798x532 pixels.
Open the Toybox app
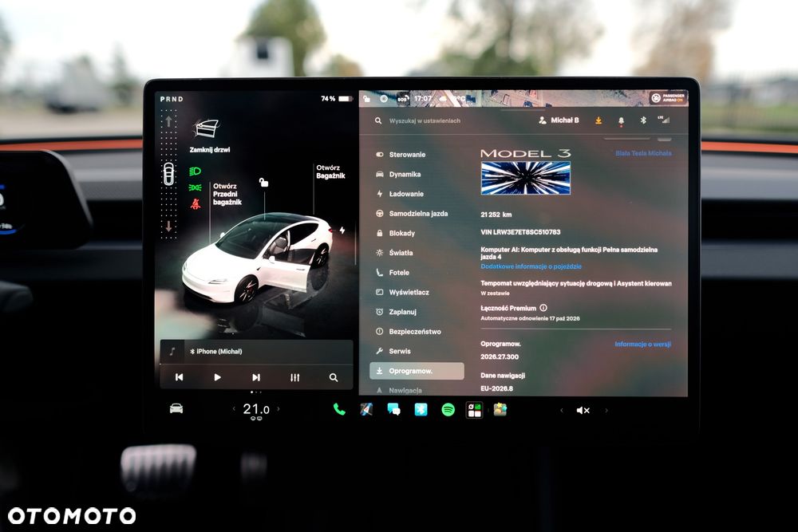tap(500, 409)
